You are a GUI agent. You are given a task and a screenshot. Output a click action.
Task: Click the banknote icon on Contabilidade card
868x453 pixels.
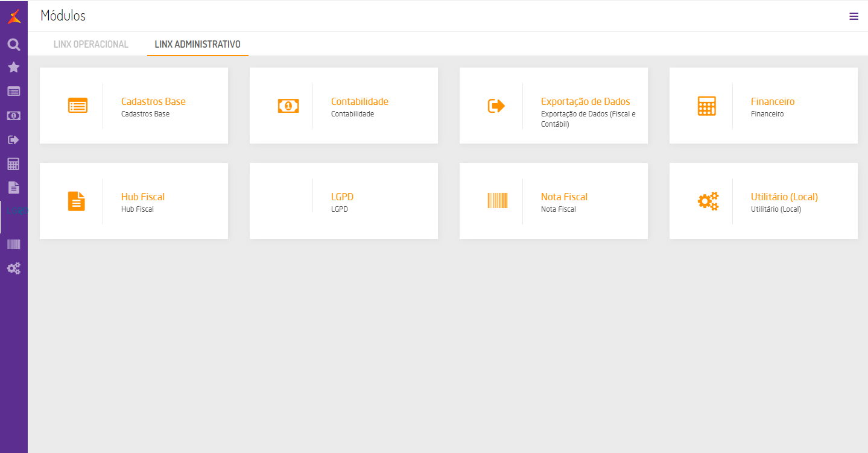point(288,106)
